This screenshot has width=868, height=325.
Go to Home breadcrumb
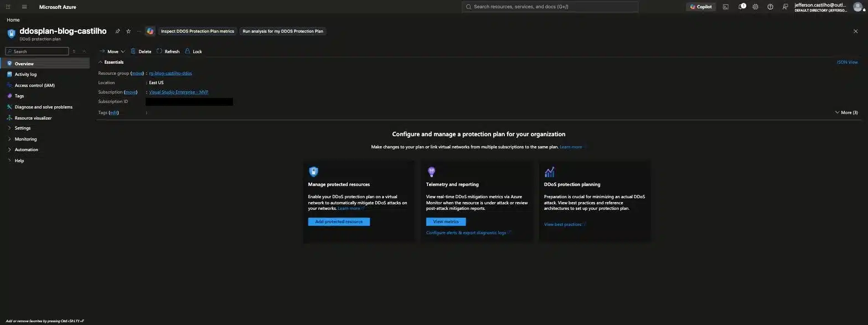pos(13,20)
